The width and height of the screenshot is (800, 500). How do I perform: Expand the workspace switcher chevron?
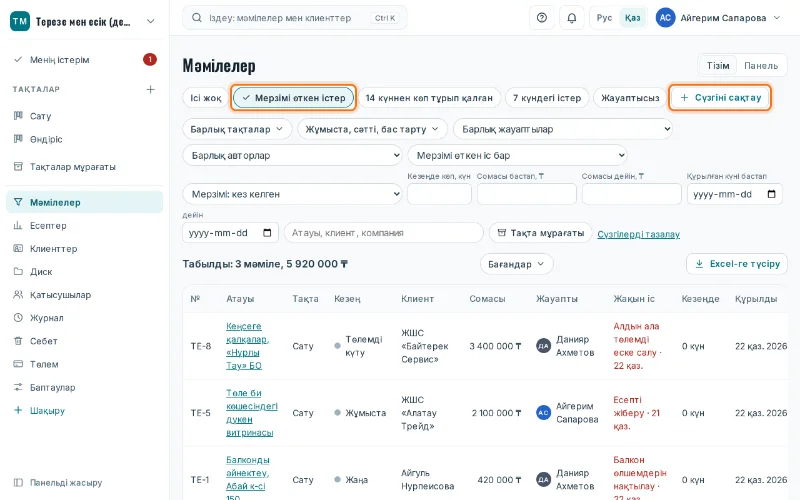(151, 21)
